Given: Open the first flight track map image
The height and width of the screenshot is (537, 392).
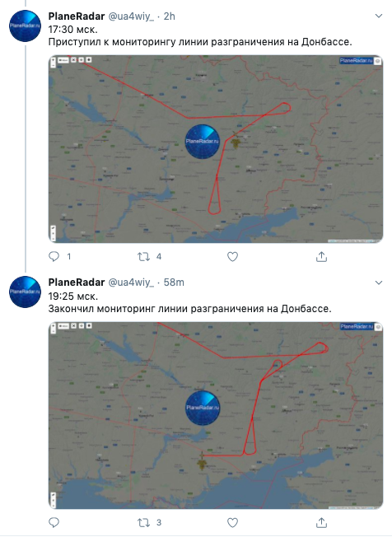Looking at the screenshot, I should click(216, 149).
